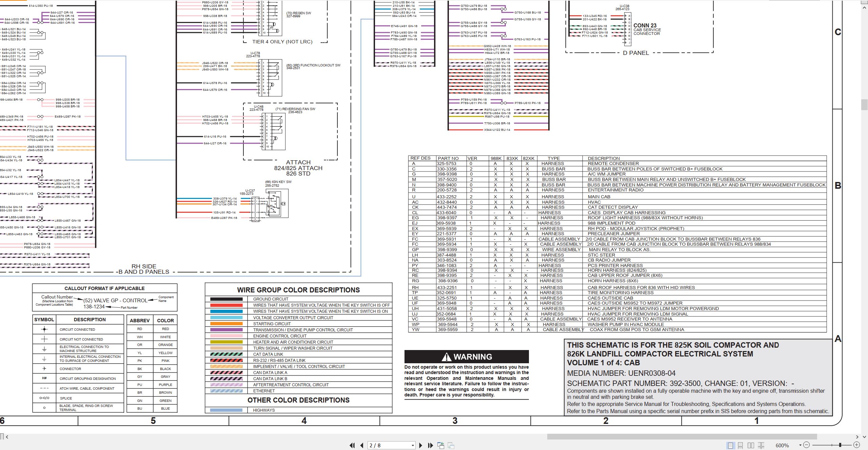Click the CIRCUIT CONNECTED symbol in legend

coord(44,329)
